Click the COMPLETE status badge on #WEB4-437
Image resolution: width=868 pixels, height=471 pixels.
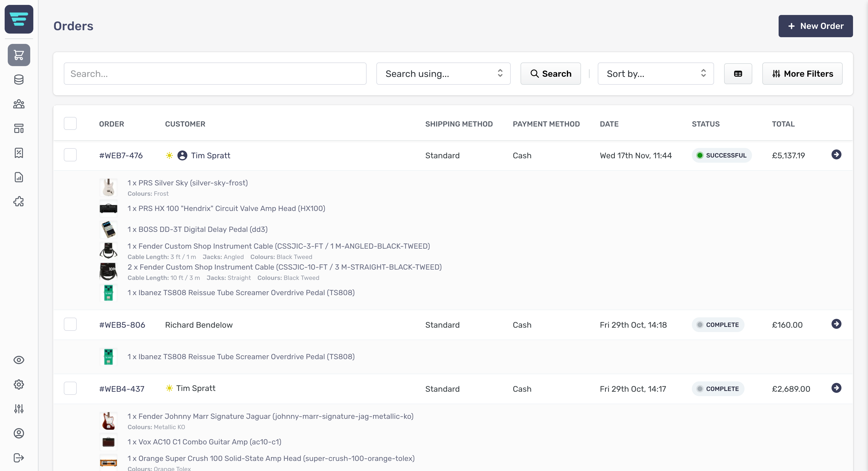point(718,389)
